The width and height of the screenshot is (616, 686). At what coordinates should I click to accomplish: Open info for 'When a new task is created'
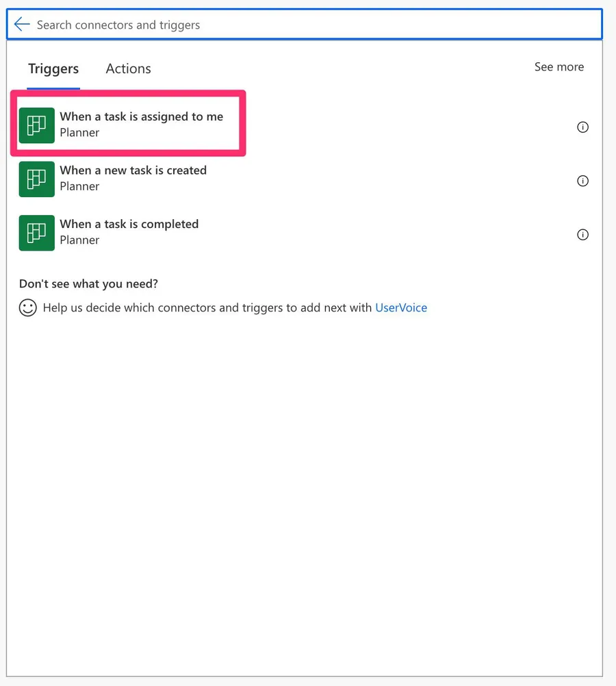point(582,181)
